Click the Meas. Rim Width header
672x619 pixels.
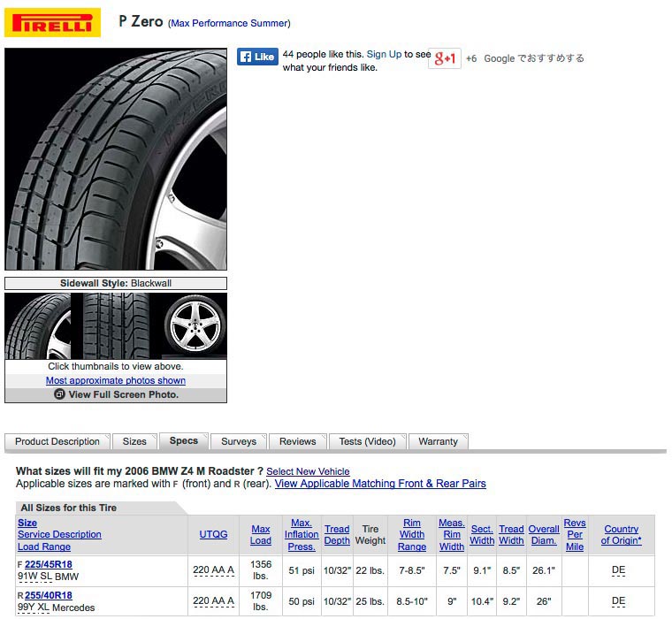(x=452, y=535)
